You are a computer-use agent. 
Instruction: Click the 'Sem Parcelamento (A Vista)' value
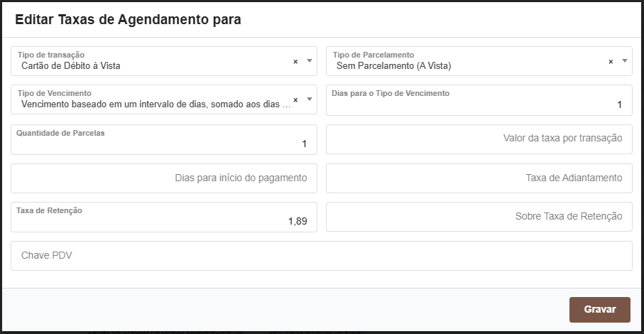click(393, 66)
